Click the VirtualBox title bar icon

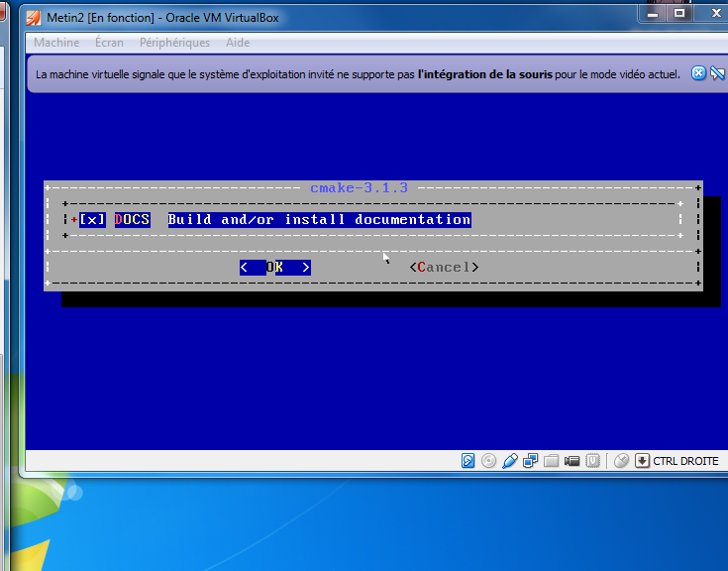point(34,18)
